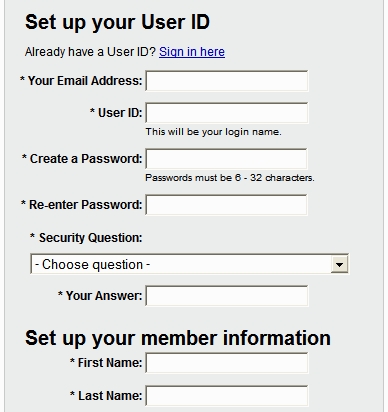Focus the Your Email Address text box

pyautogui.click(x=227, y=81)
